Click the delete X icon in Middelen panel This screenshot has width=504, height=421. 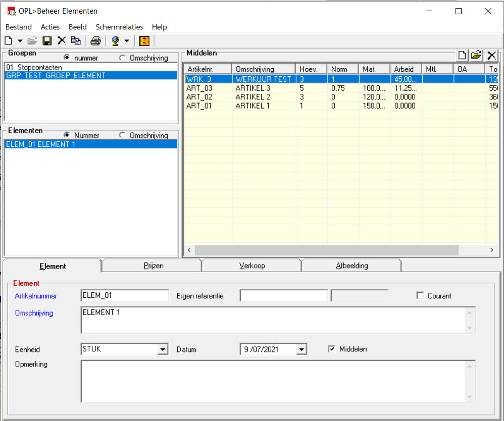491,56
